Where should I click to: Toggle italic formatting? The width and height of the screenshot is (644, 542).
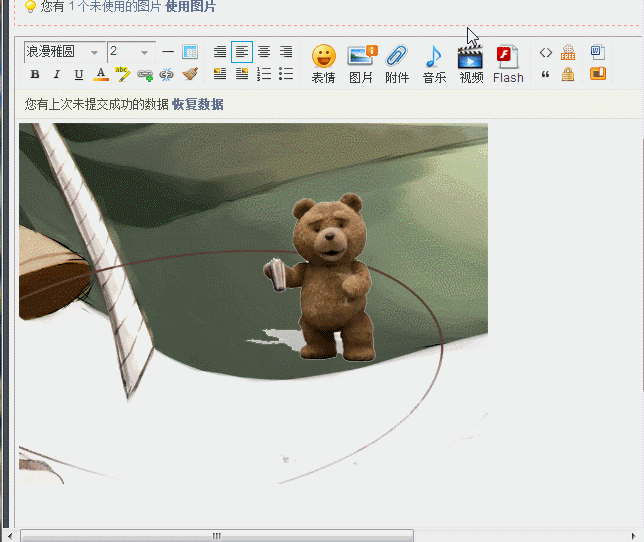tap(57, 74)
